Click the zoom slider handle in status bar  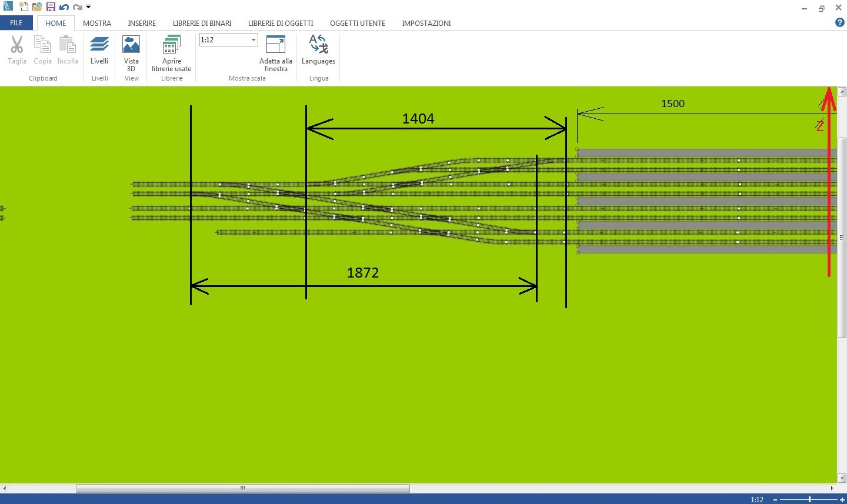click(x=809, y=499)
